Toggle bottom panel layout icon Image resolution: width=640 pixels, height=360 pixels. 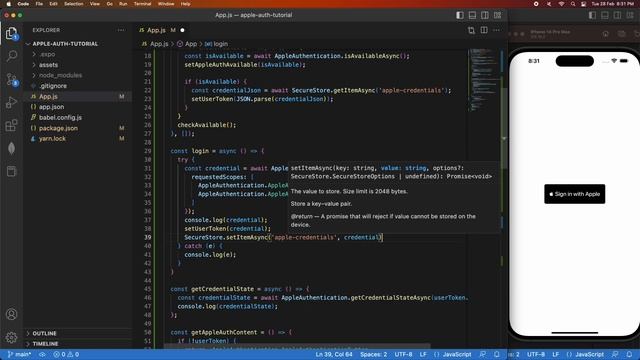(472, 15)
